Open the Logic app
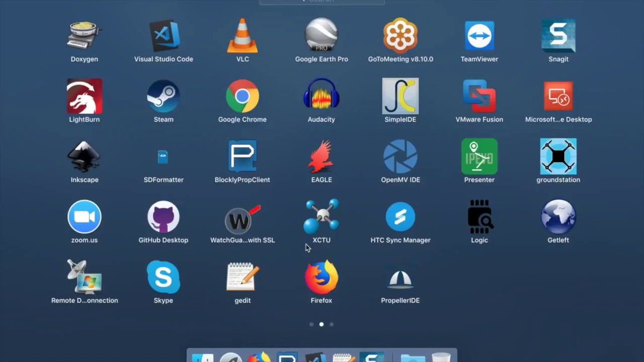 tap(479, 216)
